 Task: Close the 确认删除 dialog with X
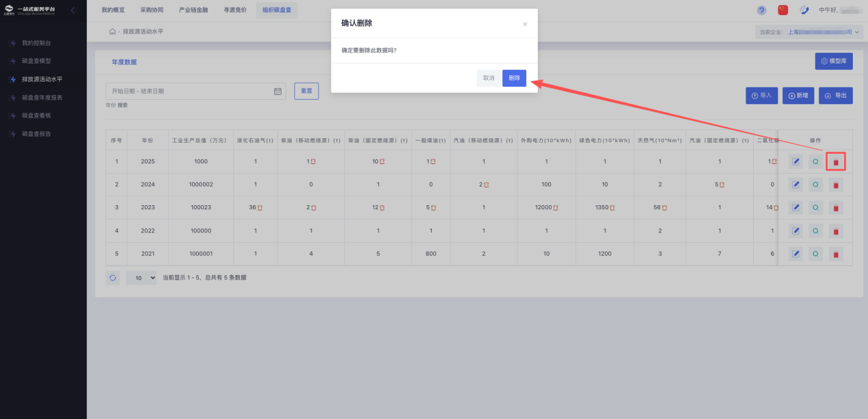click(524, 24)
